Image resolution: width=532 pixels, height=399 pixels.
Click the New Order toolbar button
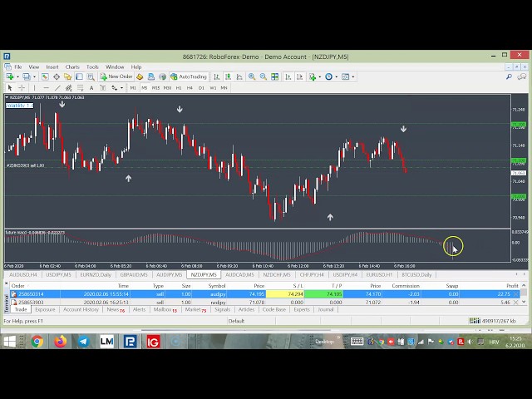pyautogui.click(x=116, y=76)
